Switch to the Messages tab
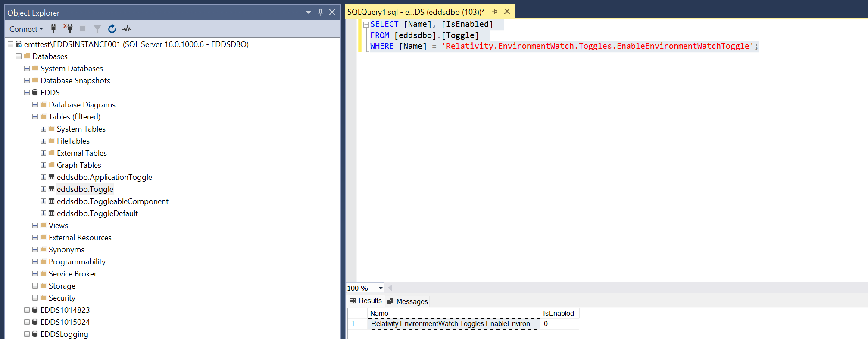868x339 pixels. pos(408,301)
